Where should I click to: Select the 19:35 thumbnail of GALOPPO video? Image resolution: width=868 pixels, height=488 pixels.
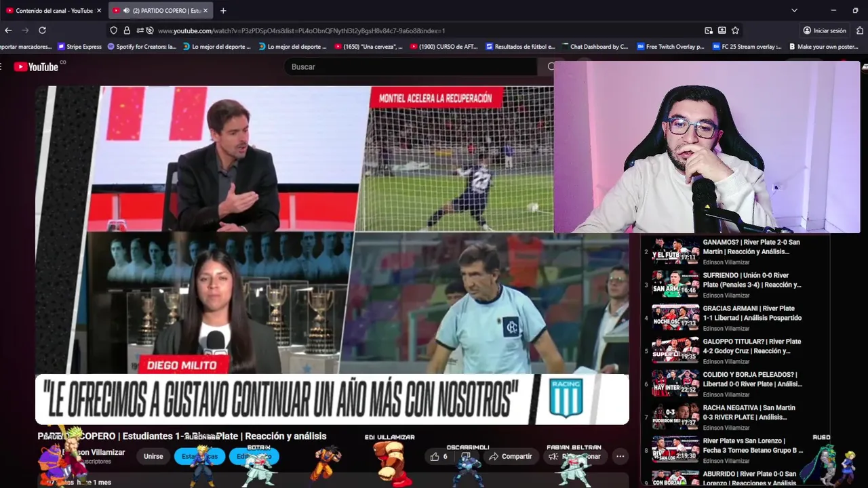pyautogui.click(x=675, y=350)
